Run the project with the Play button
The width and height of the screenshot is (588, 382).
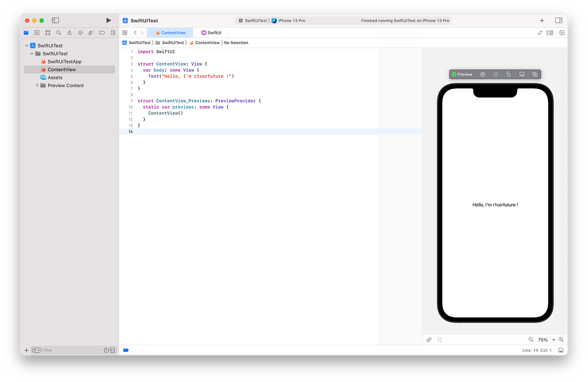point(108,20)
